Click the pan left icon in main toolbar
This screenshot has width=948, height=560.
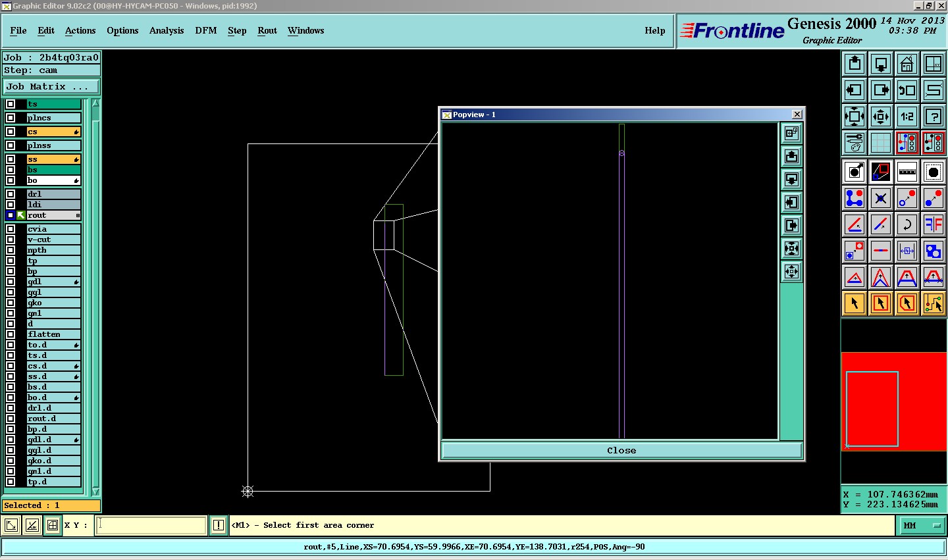[x=855, y=90]
